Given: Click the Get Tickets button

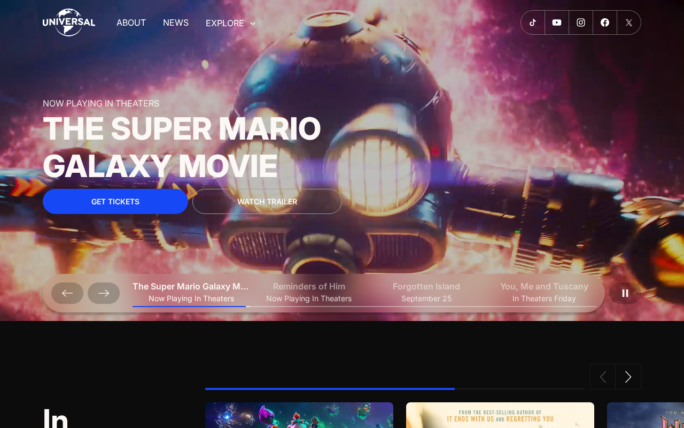Looking at the screenshot, I should coord(115,202).
